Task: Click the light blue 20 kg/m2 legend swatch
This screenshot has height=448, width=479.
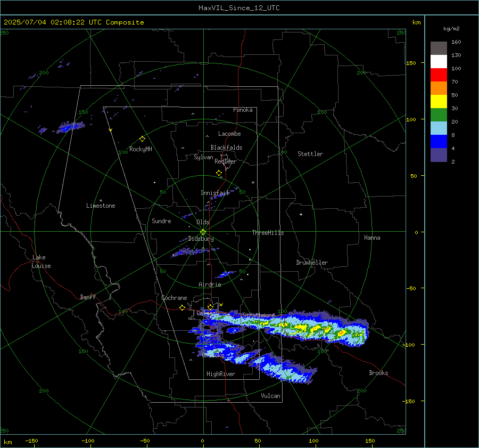Action: tap(439, 128)
